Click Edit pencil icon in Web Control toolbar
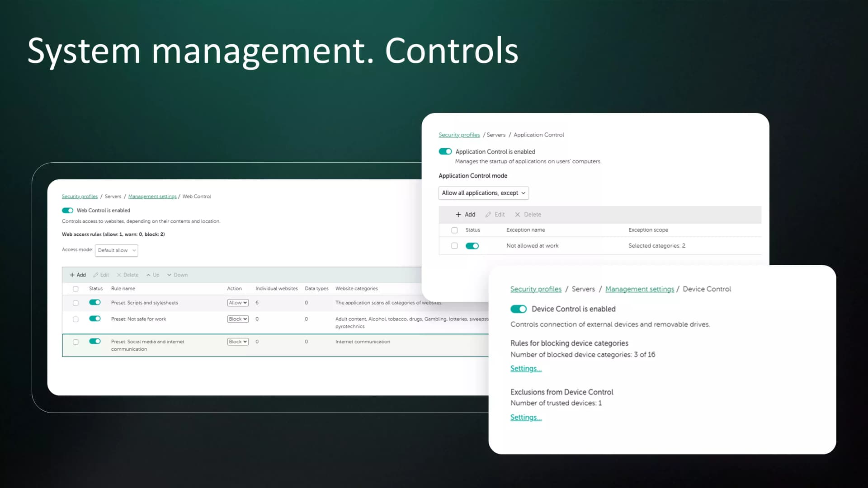The image size is (868, 488). click(x=95, y=275)
